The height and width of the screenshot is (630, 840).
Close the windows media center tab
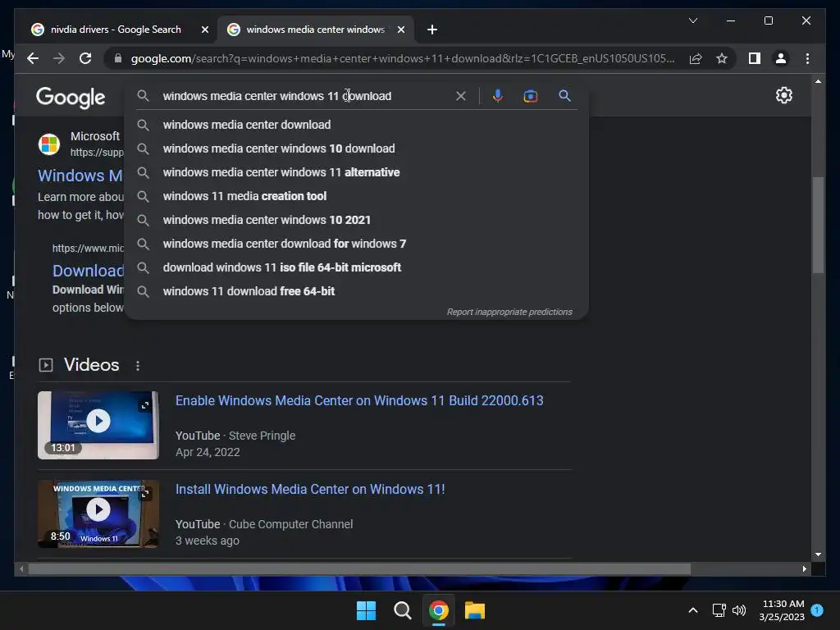coord(400,30)
